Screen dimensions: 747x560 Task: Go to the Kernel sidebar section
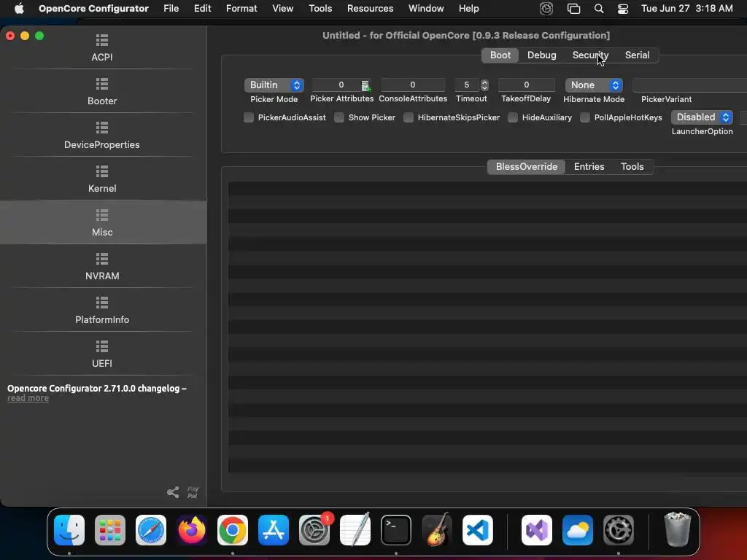pos(102,179)
